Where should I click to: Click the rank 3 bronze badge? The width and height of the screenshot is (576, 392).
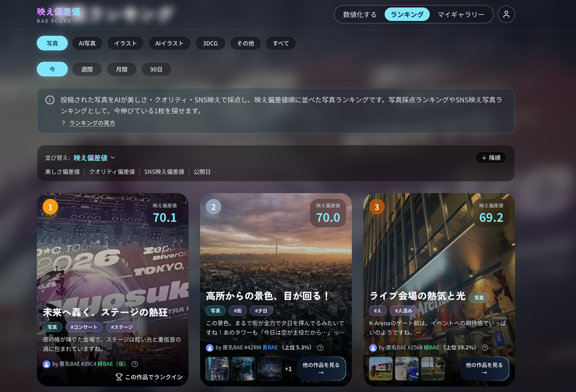[x=377, y=207]
